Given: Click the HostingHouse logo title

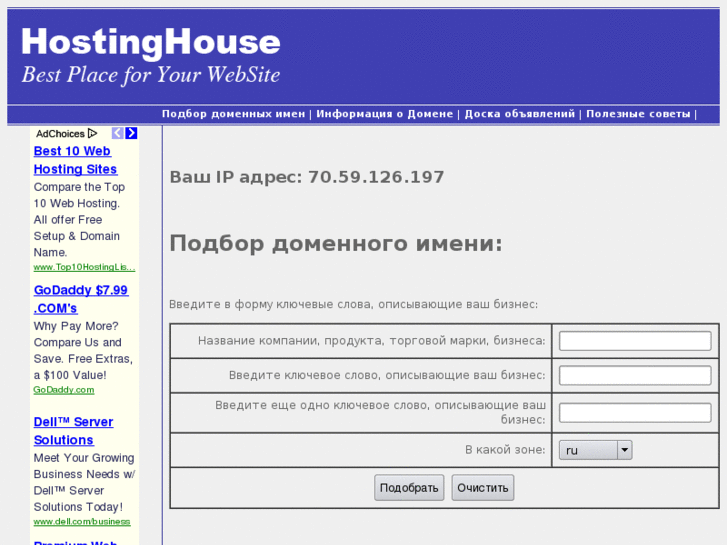Looking at the screenshot, I should pos(151,42).
